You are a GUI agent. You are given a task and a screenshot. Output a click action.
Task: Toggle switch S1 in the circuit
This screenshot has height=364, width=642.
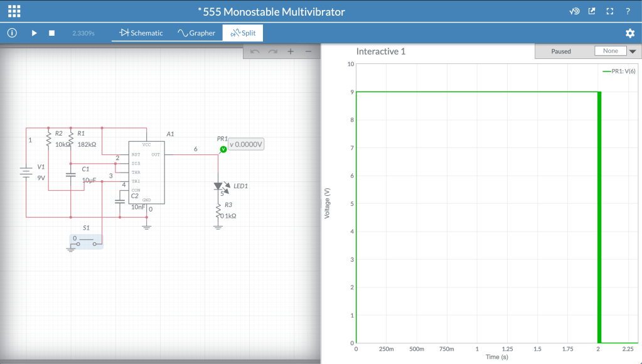86,242
